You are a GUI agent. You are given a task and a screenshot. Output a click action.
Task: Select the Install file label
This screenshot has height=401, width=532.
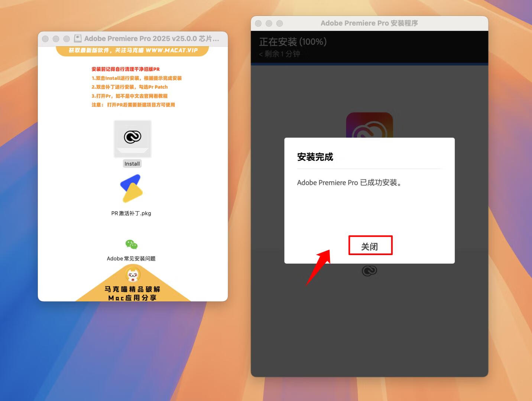tap(132, 164)
